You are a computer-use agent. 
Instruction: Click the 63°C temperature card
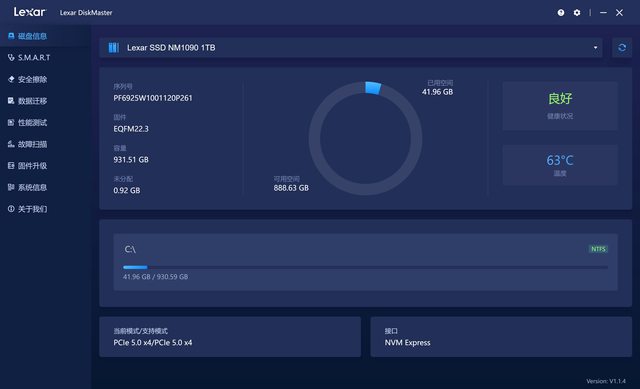[560, 165]
